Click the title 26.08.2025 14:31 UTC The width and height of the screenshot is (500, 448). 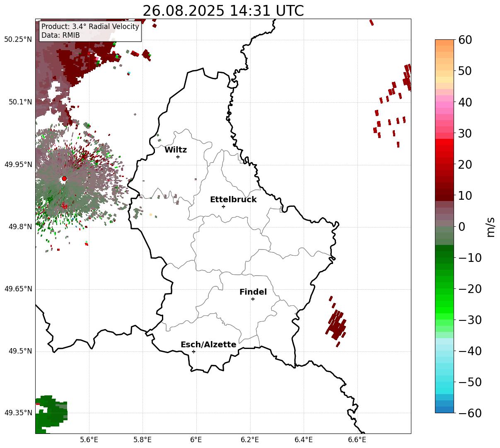[x=223, y=11]
